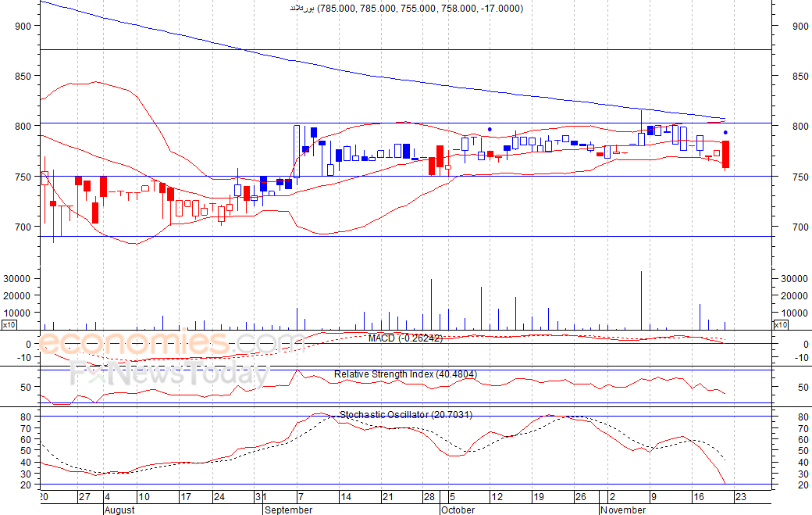Click the 50 label on the RSI left axis
The image size is (812, 515).
coord(26,387)
